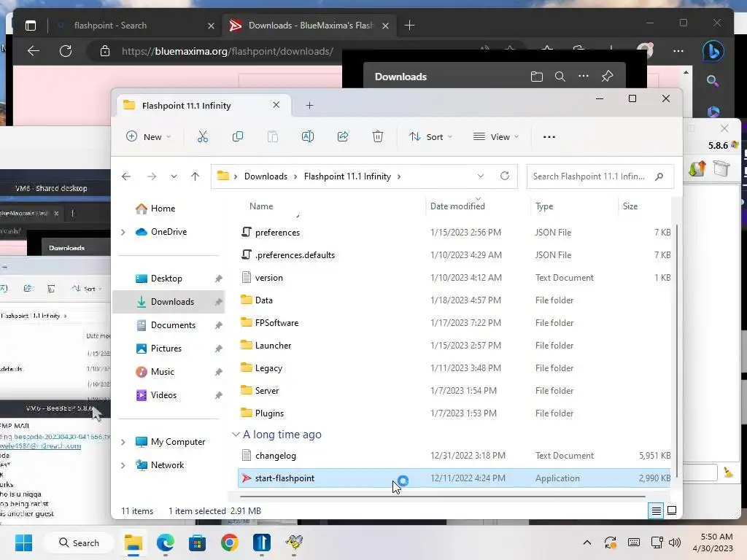Click the Paste clipboard icon in Explorer toolbar
747x560 pixels.
tap(273, 136)
